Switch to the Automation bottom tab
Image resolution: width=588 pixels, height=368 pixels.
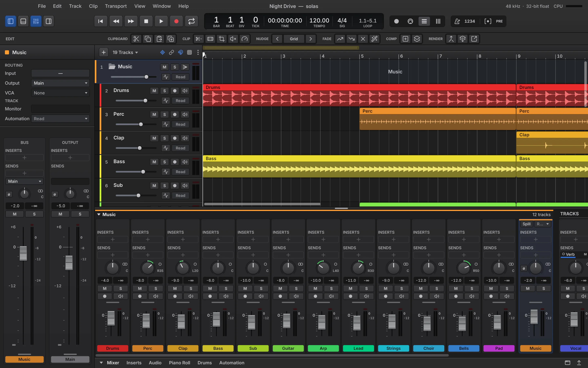[x=232, y=363]
